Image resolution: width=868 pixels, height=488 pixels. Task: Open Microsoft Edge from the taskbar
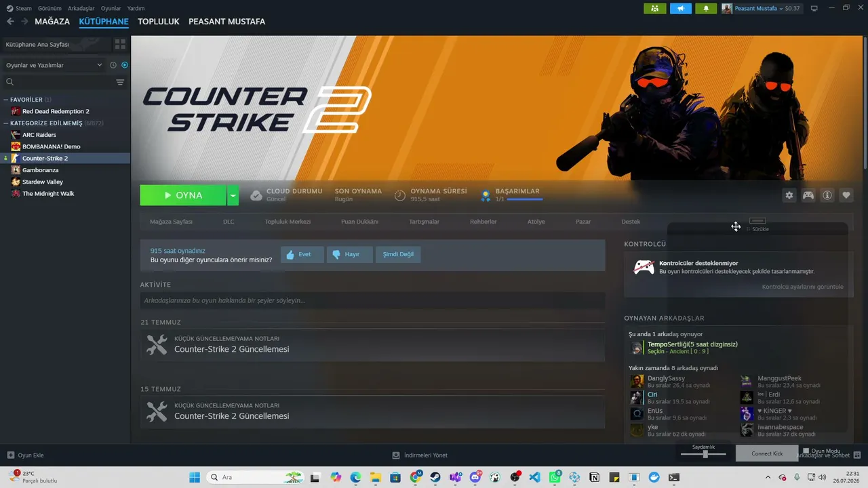click(x=355, y=477)
